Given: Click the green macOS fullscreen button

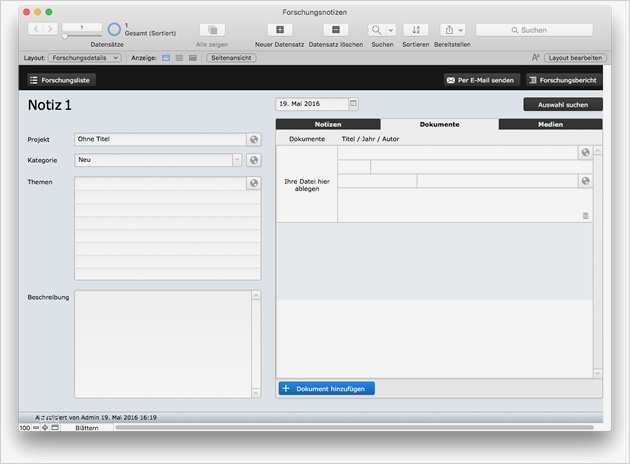Looking at the screenshot, I should [49, 12].
